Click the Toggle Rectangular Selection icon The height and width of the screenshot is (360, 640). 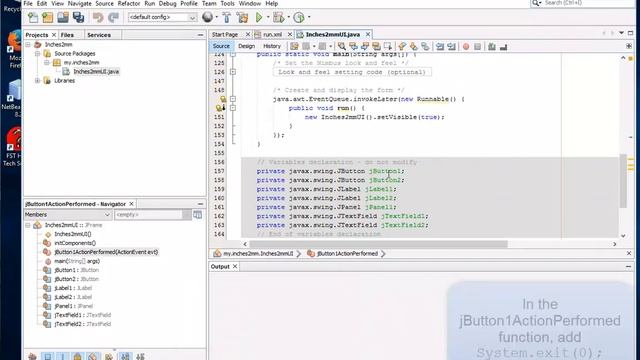pos(388,46)
